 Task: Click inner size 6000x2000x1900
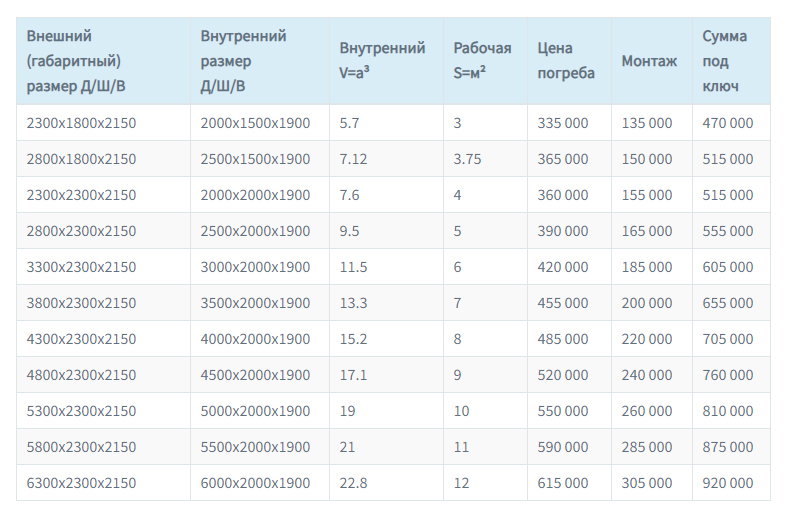255,483
